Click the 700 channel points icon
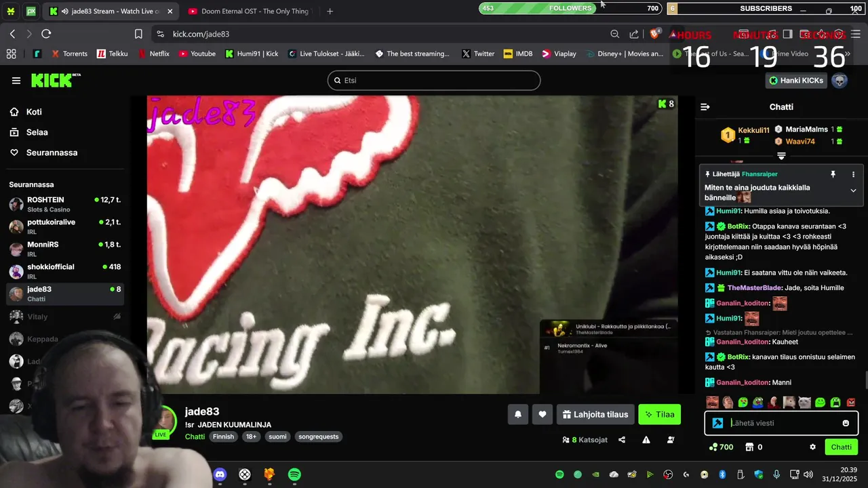The image size is (868, 488). pos(721,447)
